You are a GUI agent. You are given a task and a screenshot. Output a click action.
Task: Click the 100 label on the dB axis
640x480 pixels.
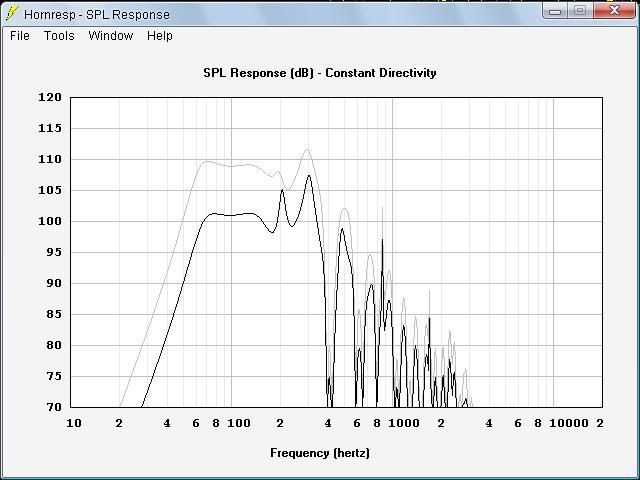point(51,222)
